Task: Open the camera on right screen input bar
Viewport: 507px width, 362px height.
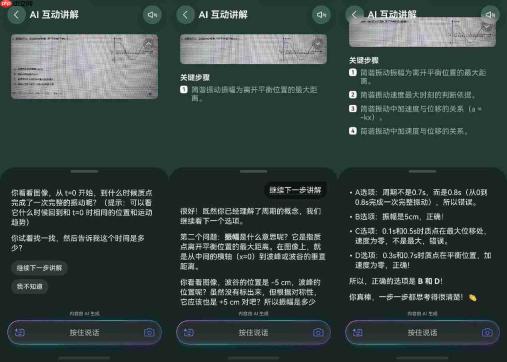Action: 487,332
